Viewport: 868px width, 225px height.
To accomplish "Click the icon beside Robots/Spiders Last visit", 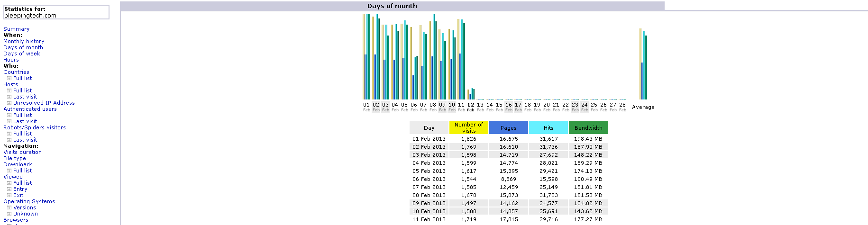I will click(x=9, y=140).
